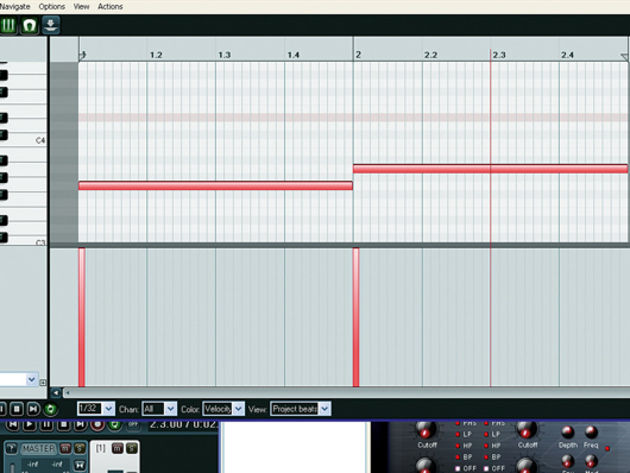Click the velocity bar at bar 2
This screenshot has width=630, height=473.
(x=356, y=317)
